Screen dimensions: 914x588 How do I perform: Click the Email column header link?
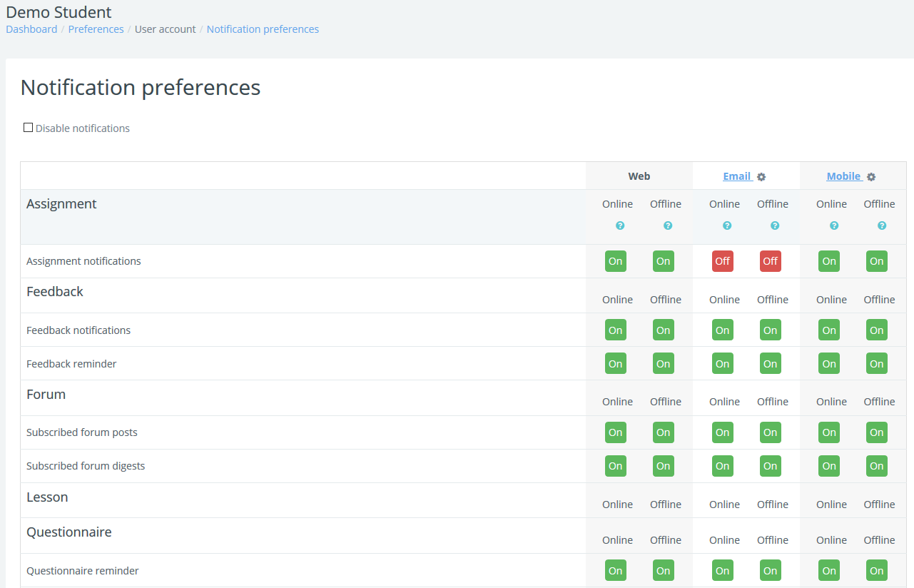[737, 176]
